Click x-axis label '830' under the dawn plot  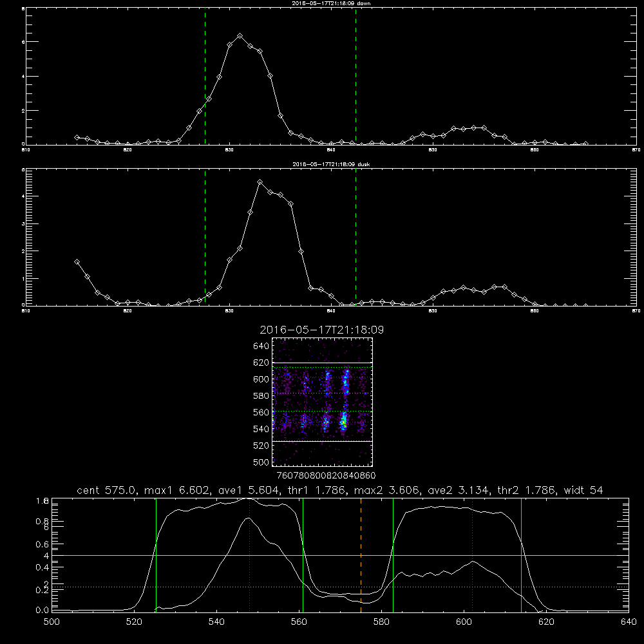tap(229, 150)
